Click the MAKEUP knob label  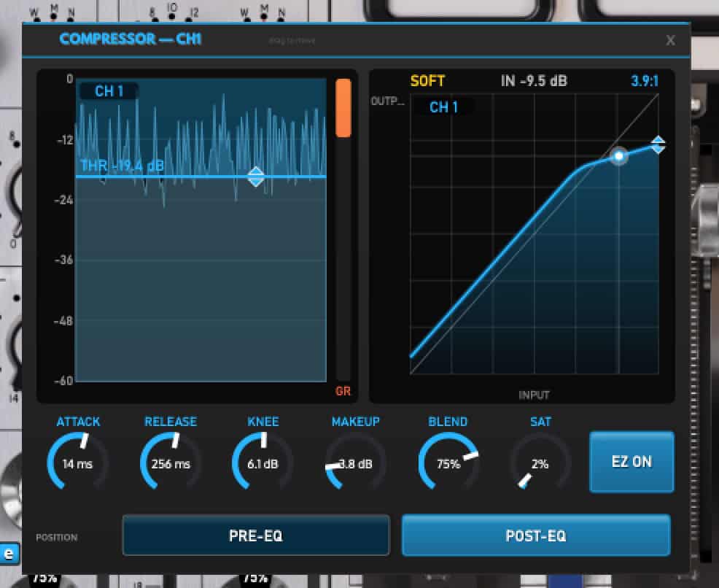tap(356, 422)
